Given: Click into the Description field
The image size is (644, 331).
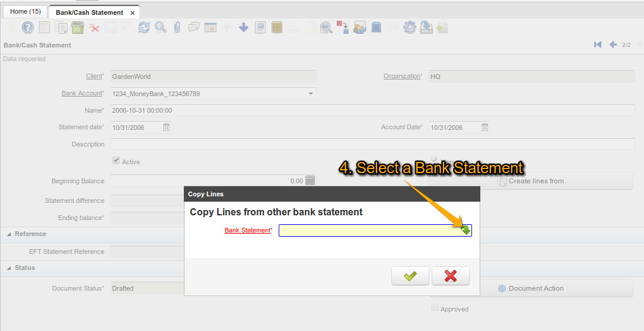Looking at the screenshot, I should coord(372,144).
